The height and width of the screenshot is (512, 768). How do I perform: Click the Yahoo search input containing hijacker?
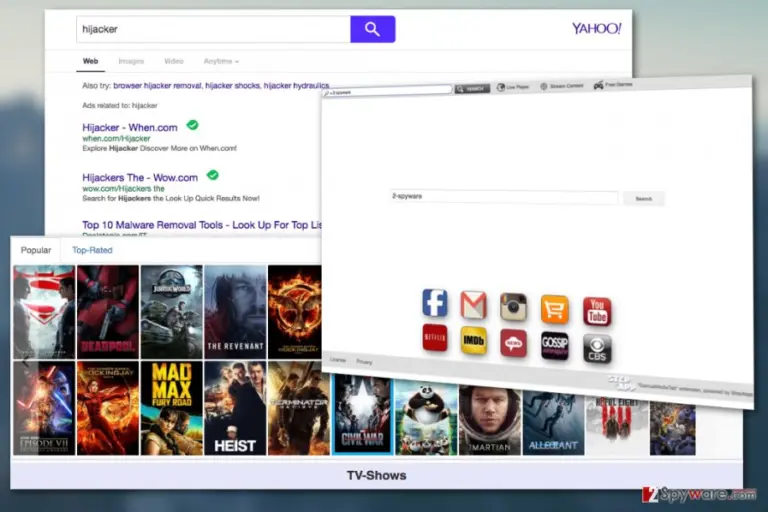pos(214,29)
